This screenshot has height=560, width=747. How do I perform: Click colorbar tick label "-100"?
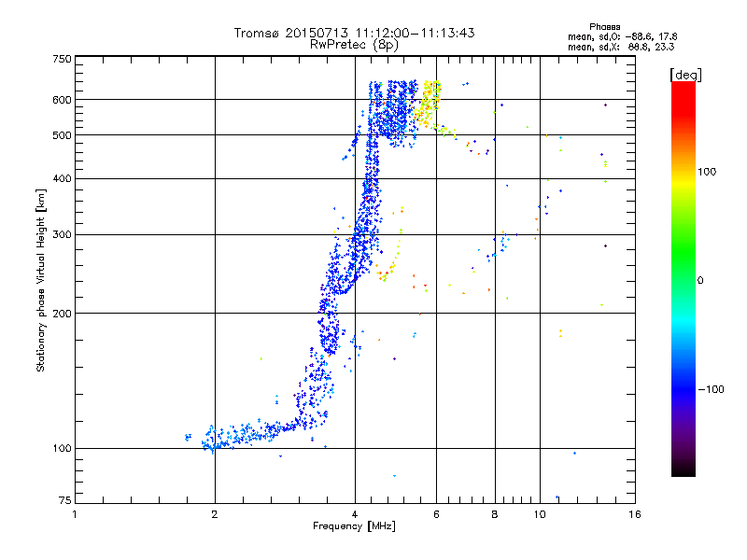[x=711, y=389]
